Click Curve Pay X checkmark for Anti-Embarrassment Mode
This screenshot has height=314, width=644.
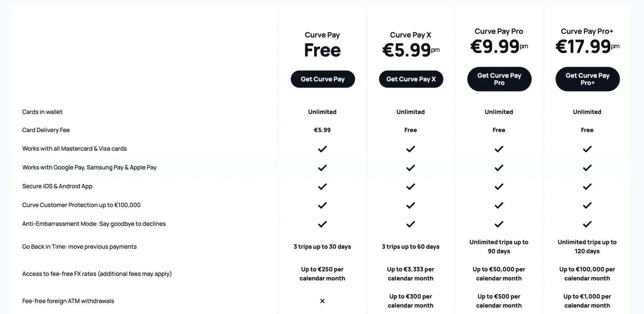411,224
